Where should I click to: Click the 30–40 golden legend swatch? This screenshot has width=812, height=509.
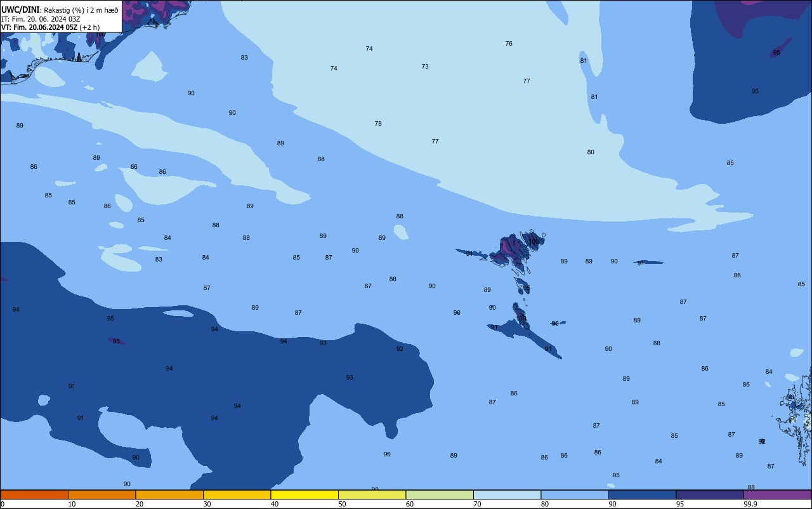point(237,494)
